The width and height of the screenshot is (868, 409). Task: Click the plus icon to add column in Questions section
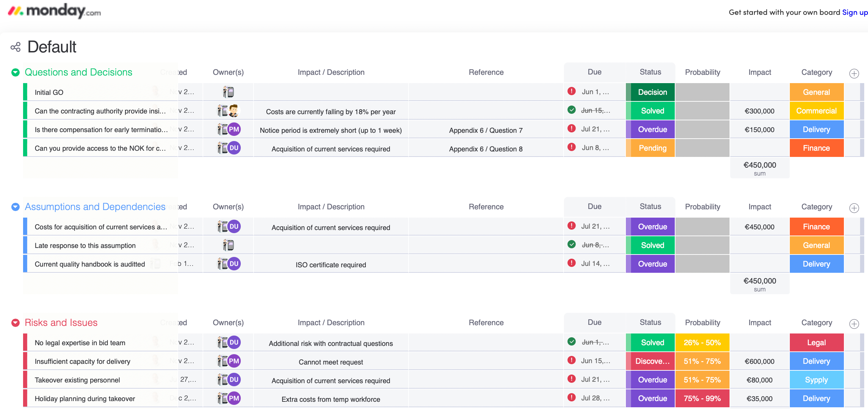[854, 73]
